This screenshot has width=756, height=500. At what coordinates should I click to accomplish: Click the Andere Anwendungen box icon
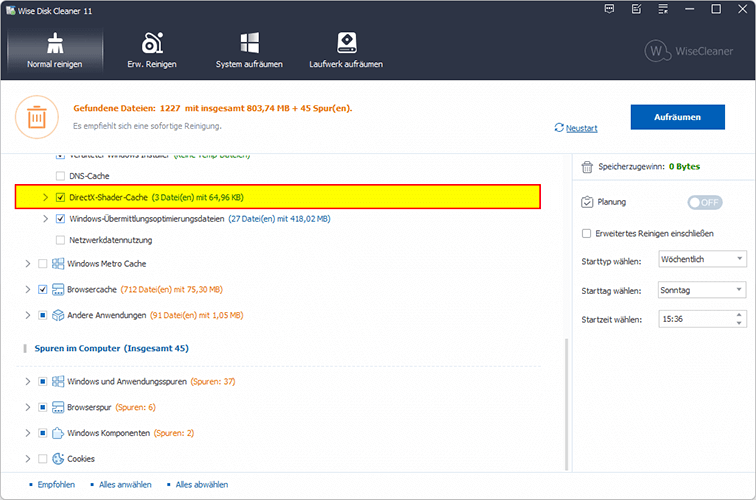(58, 315)
